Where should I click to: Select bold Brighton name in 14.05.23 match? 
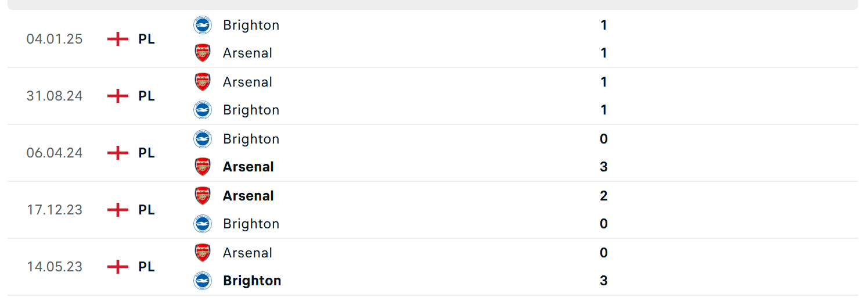[x=252, y=281]
